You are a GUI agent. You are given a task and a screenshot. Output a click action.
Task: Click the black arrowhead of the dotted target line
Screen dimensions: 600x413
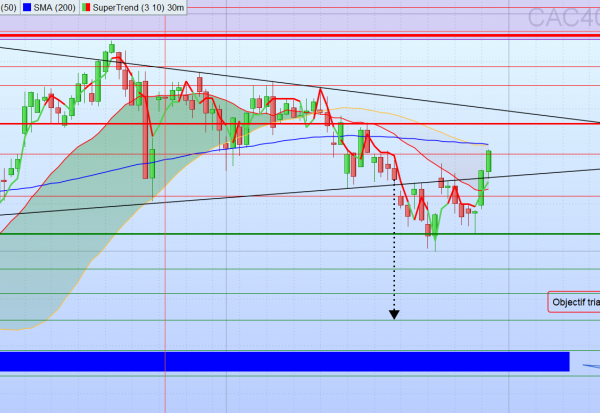(394, 314)
